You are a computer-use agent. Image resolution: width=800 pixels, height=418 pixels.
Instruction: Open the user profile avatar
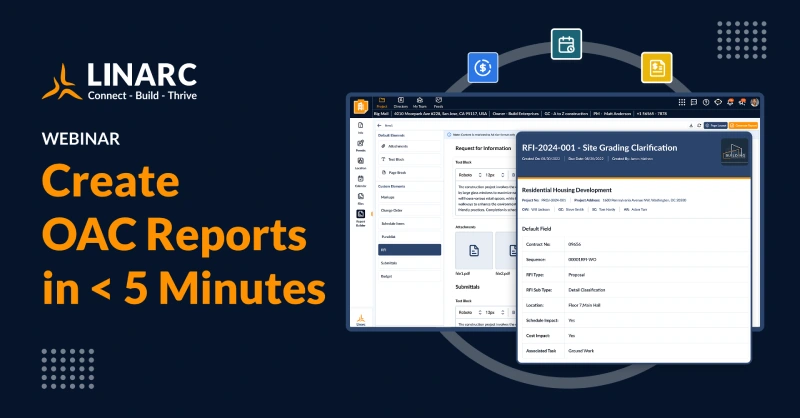pos(755,102)
